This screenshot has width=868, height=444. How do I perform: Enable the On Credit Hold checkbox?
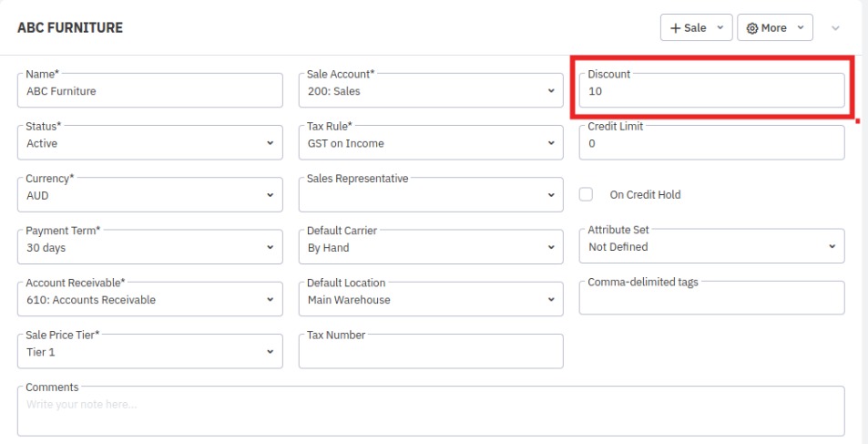[x=587, y=194]
